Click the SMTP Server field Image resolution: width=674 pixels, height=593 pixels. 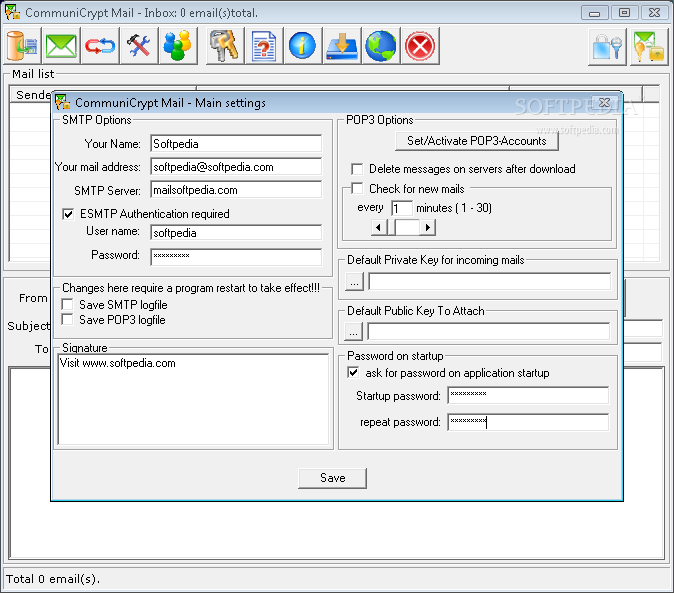coord(236,190)
